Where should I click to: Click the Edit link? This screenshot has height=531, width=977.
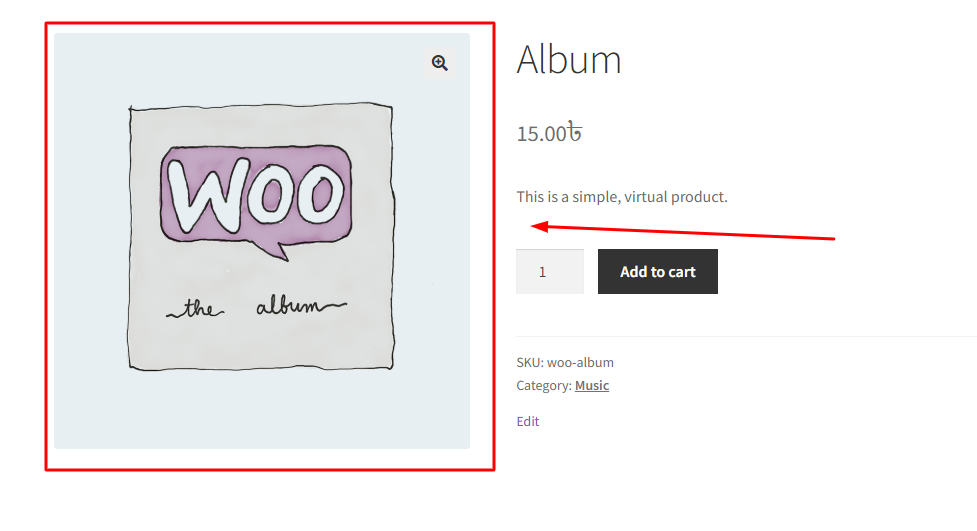(528, 422)
